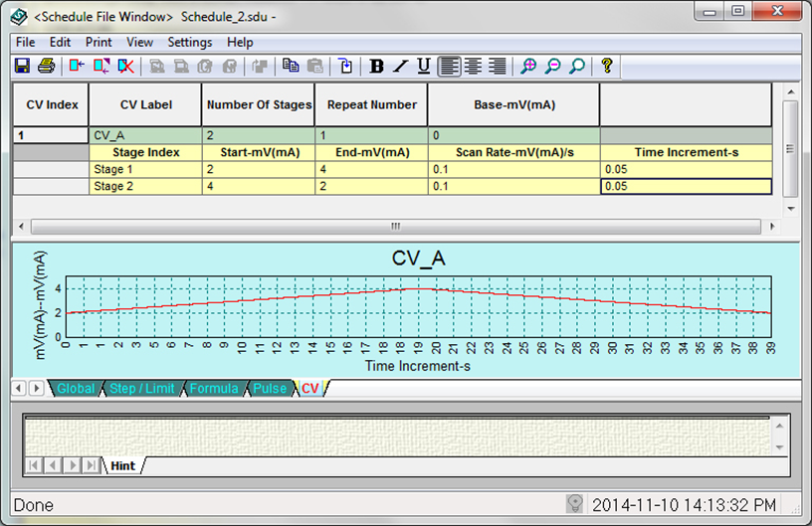Click the Help question mark icon

(x=606, y=67)
